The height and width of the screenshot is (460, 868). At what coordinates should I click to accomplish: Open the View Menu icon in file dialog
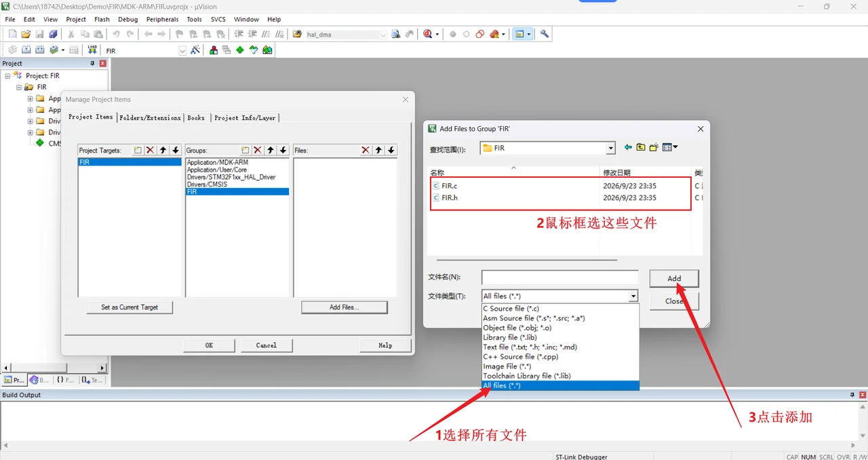point(669,147)
